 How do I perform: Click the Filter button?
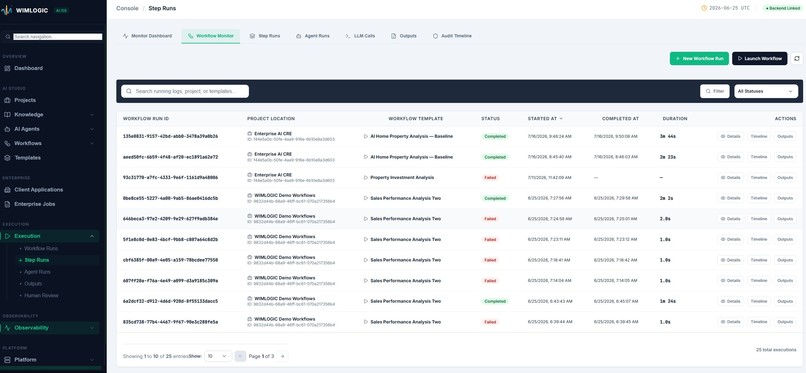(715, 91)
